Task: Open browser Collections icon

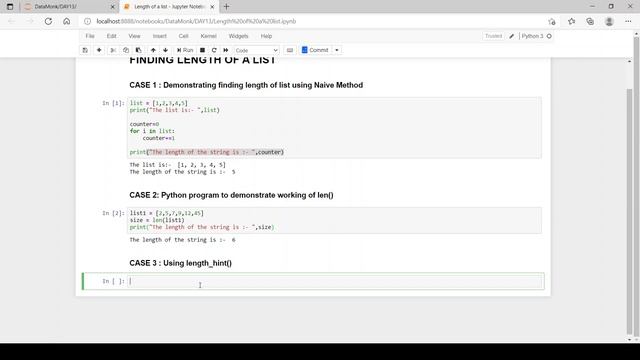Action: (x=590, y=21)
